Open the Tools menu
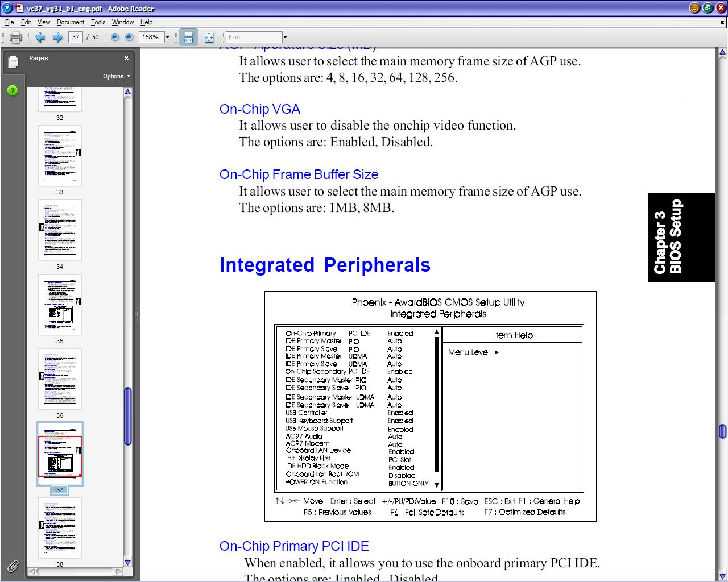The height and width of the screenshot is (582, 728). (x=98, y=22)
